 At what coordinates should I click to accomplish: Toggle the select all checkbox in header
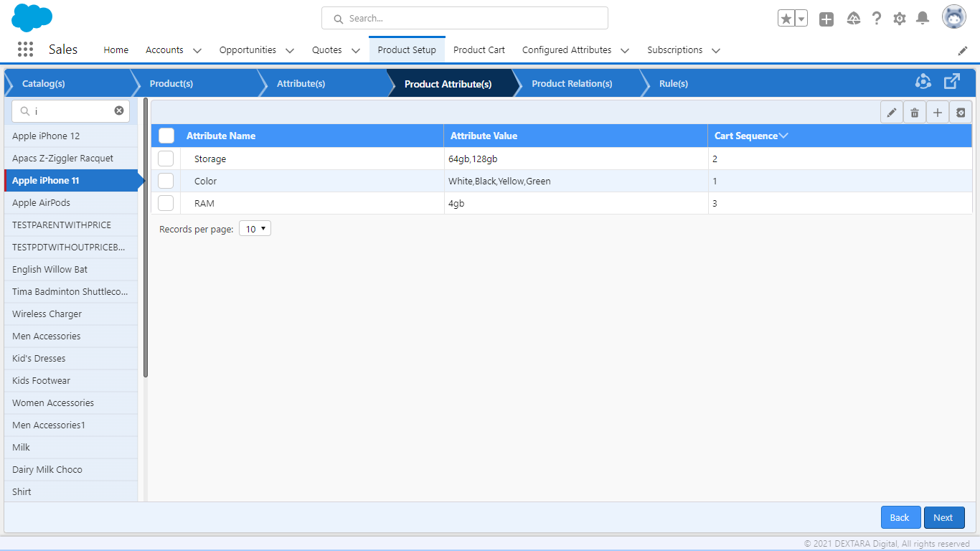click(x=166, y=136)
